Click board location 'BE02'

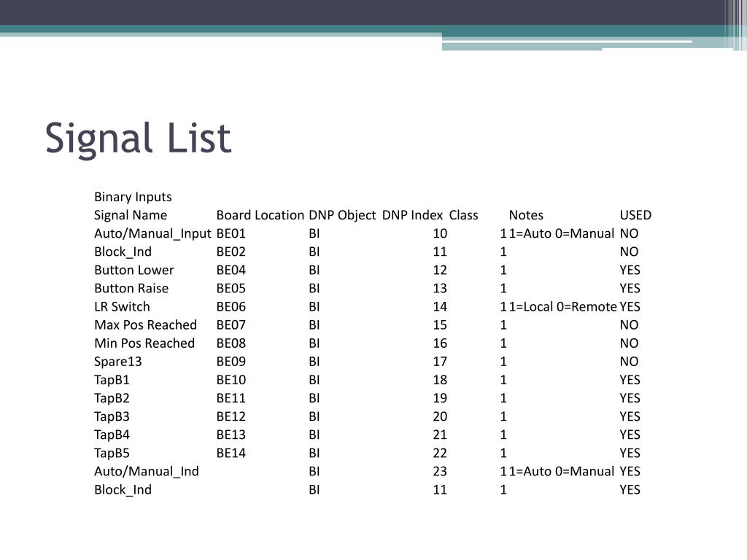[x=231, y=252]
